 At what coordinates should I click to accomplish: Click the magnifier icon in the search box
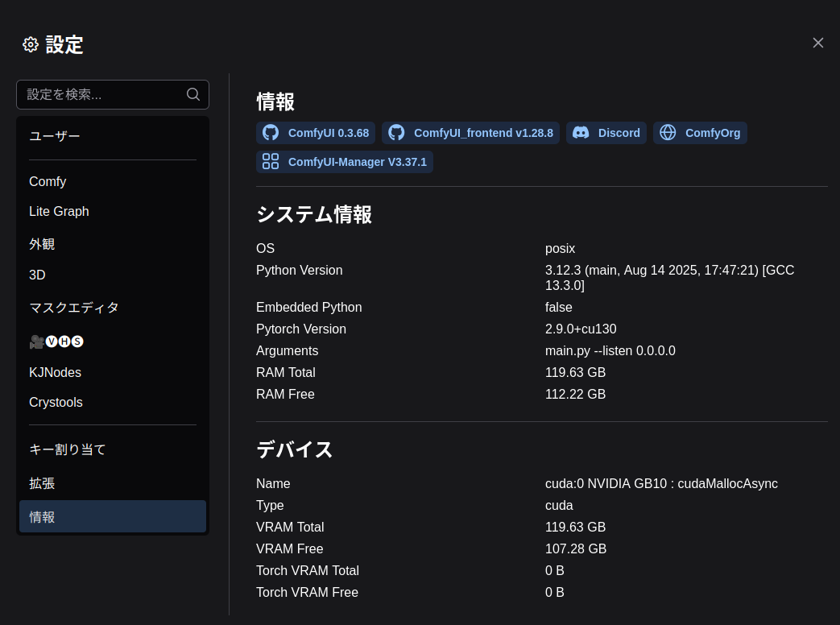click(x=193, y=94)
